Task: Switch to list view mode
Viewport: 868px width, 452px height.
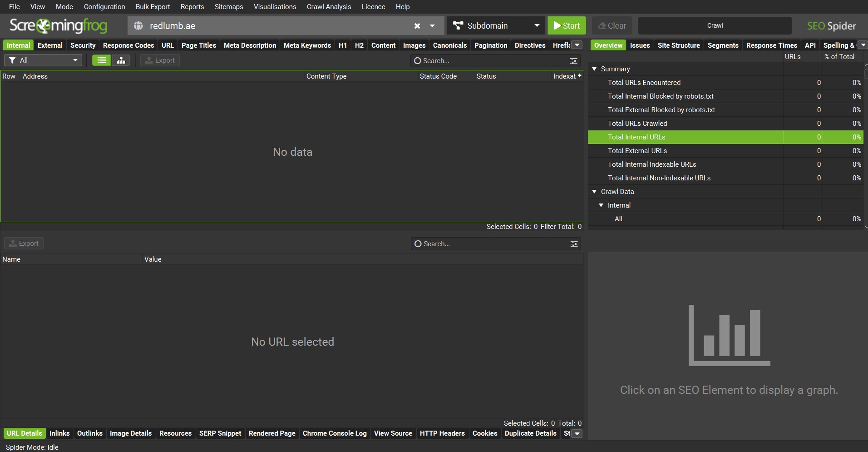Action: click(x=101, y=60)
